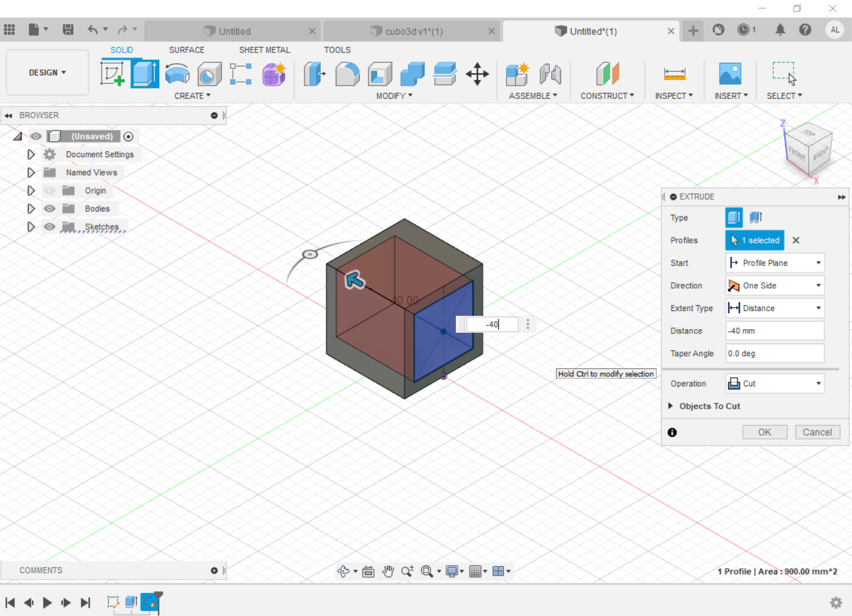Screen dimensions: 852x616
Task: Open the Sheet Metal tab
Action: (264, 50)
